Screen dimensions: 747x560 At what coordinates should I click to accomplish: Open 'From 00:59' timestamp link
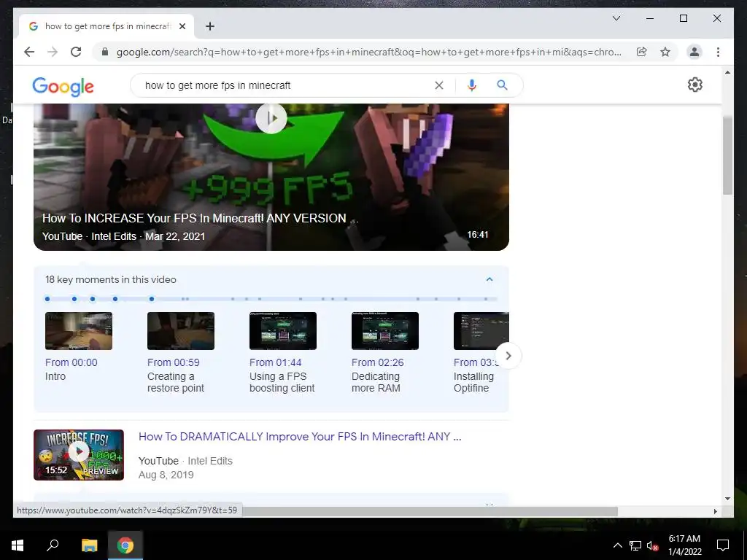[x=174, y=362]
